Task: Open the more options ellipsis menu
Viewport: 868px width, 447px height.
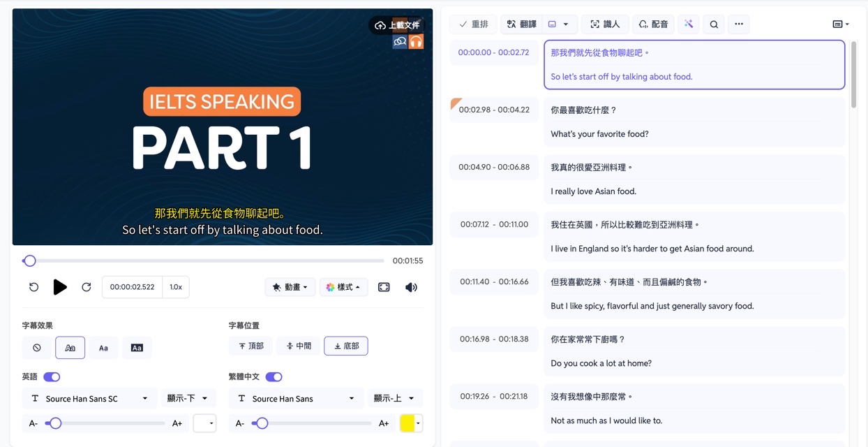Action: click(739, 24)
